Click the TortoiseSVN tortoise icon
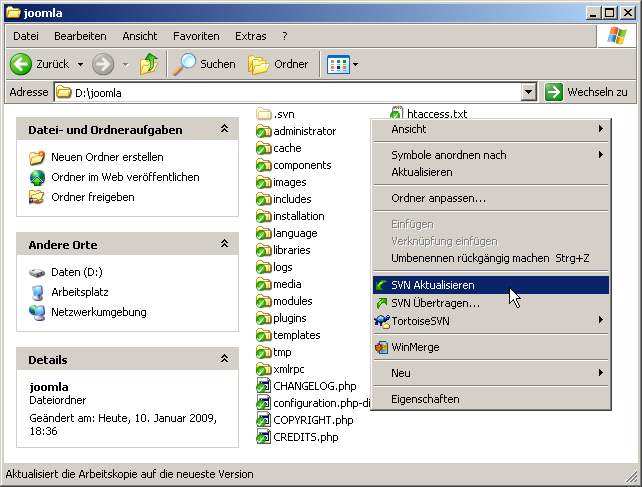 click(382, 321)
